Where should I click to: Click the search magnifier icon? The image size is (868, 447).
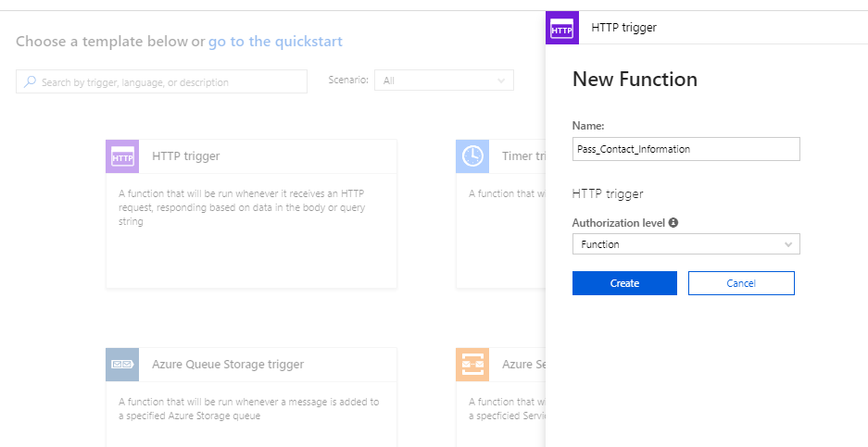29,82
